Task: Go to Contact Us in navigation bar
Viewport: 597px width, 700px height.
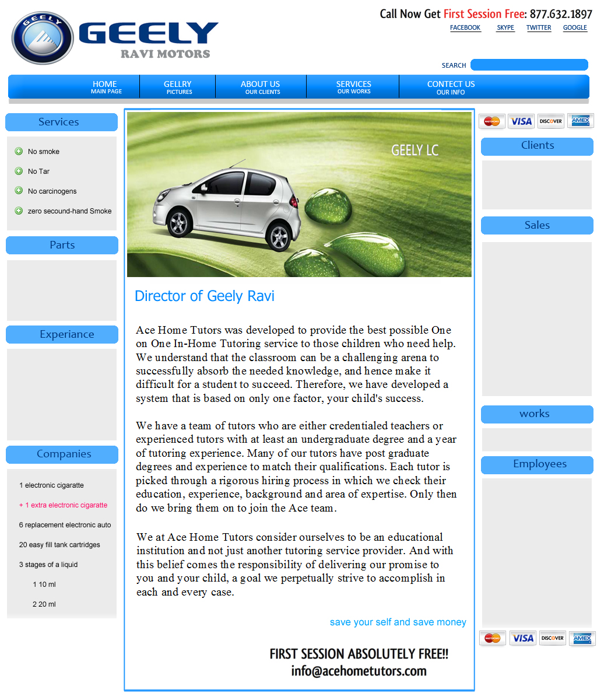Action: coord(451,87)
